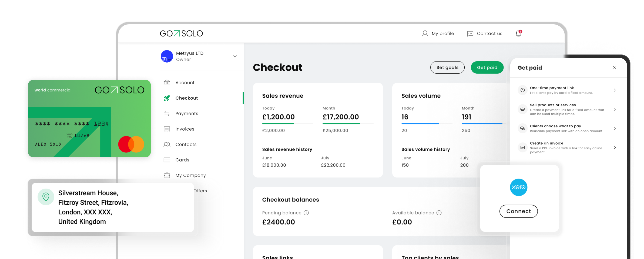Go to Cards menu item
Screen dimensions: 644x259
182,160
